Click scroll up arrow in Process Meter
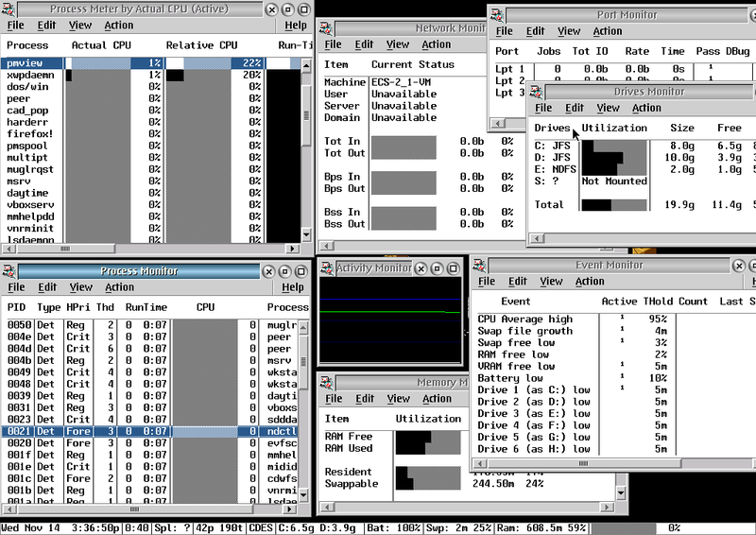The width and height of the screenshot is (756, 535). 306,64
